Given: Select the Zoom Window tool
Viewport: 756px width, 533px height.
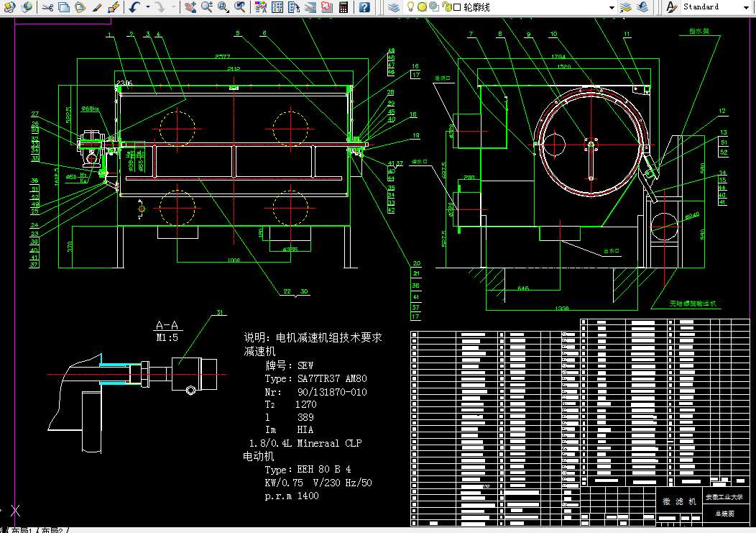Looking at the screenshot, I should [x=223, y=6].
